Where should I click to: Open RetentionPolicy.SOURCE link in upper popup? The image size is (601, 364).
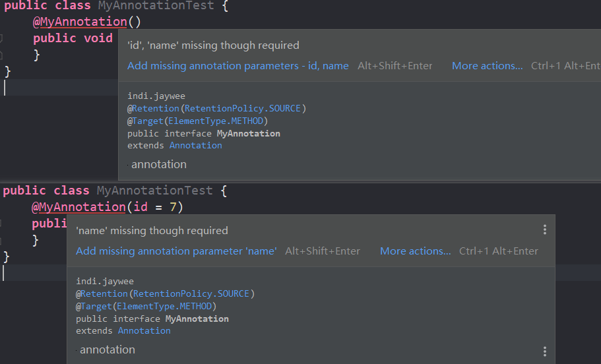tap(243, 108)
